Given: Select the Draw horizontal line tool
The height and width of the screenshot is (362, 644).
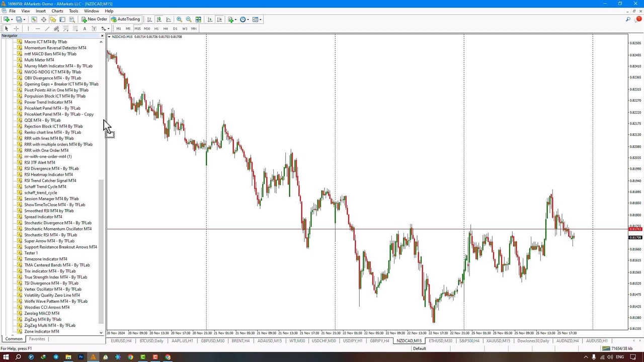Looking at the screenshot, I should coord(37,29).
